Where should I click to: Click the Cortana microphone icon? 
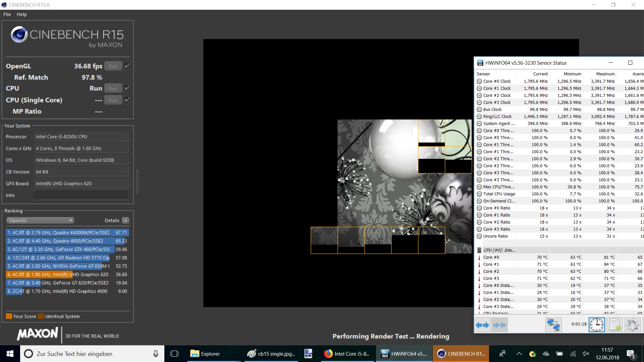pos(156,354)
